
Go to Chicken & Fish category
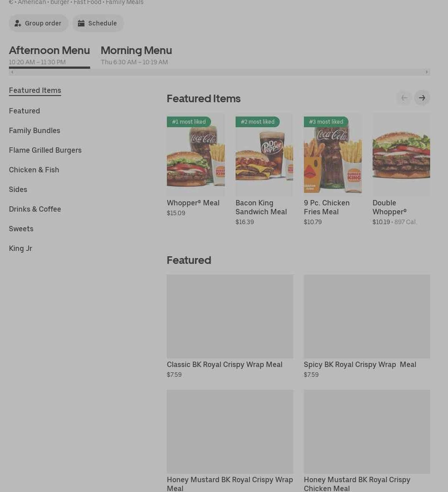coord(34,170)
